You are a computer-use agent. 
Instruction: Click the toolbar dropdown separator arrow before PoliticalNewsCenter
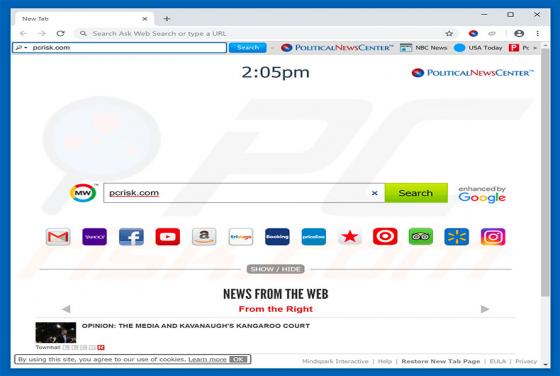(273, 48)
